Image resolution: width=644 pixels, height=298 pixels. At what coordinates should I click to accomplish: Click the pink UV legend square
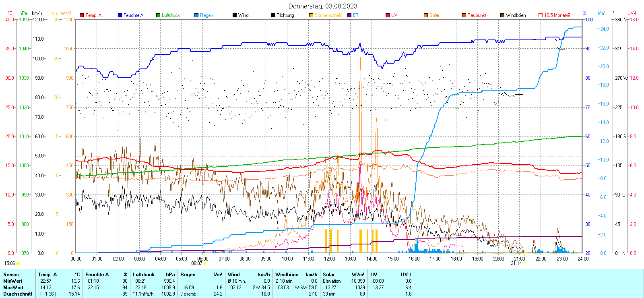[x=388, y=15]
